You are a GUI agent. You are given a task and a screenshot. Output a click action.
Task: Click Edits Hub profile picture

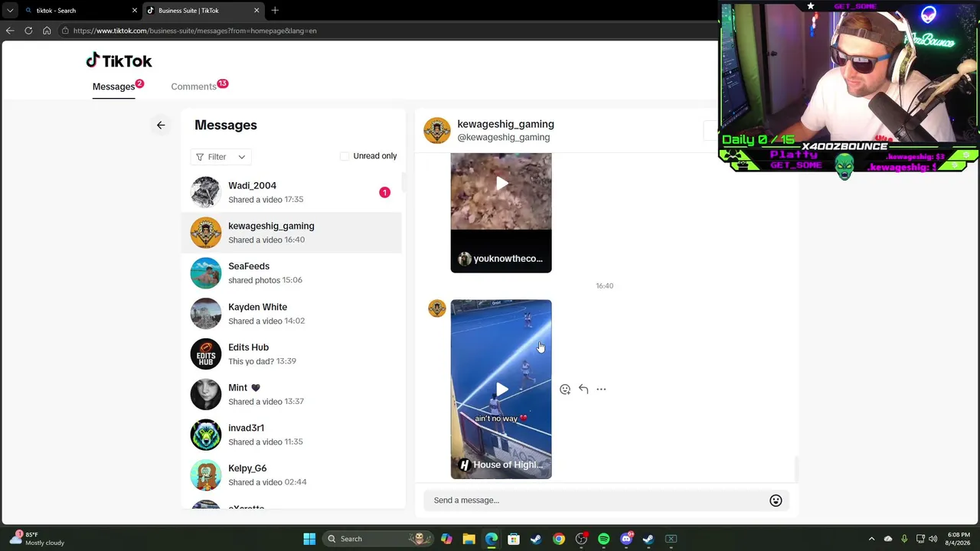(x=205, y=354)
